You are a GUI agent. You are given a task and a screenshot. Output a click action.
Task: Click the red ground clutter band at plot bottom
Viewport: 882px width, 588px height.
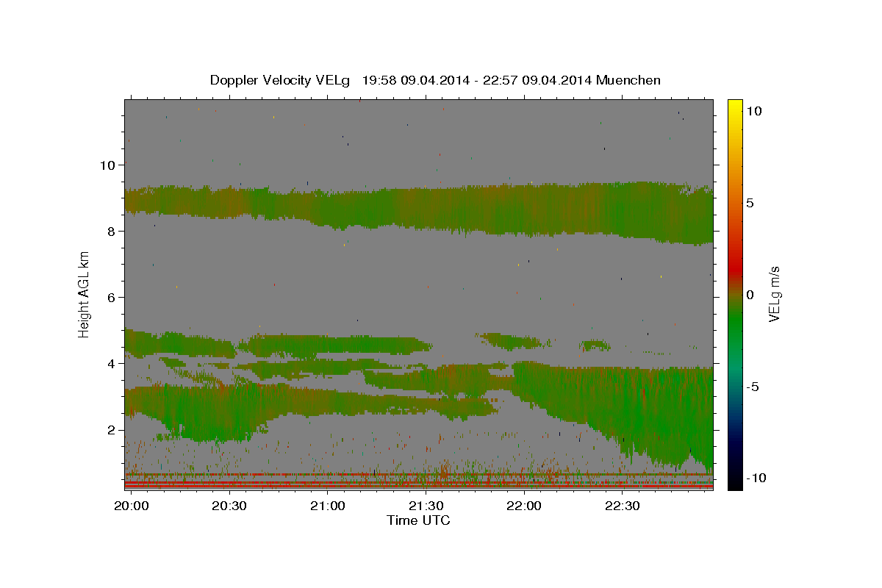tap(418, 484)
